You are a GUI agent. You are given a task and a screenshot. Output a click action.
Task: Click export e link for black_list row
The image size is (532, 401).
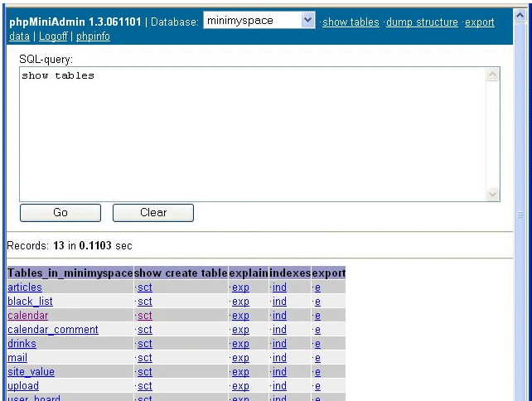317,302
